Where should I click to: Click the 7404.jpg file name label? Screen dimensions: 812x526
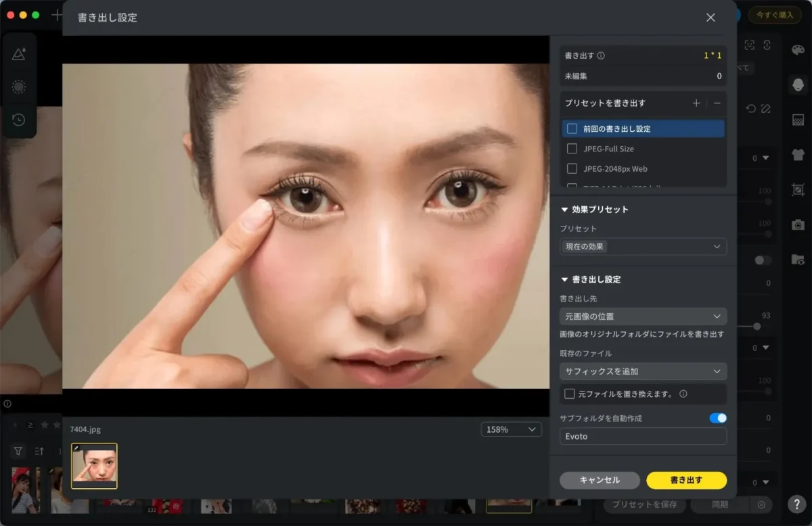pyautogui.click(x=85, y=429)
